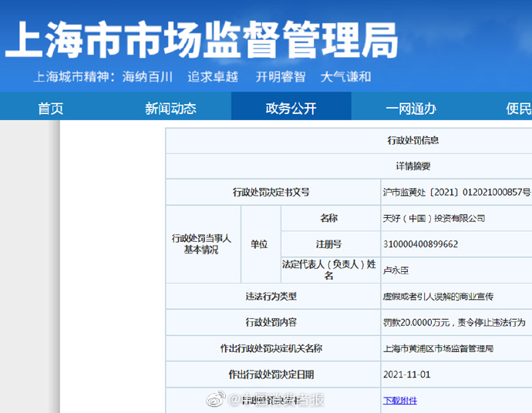532x413 pixels.
Task: Select violation type 虚假或者引人误解的商业宣传
Action: pyautogui.click(x=438, y=297)
